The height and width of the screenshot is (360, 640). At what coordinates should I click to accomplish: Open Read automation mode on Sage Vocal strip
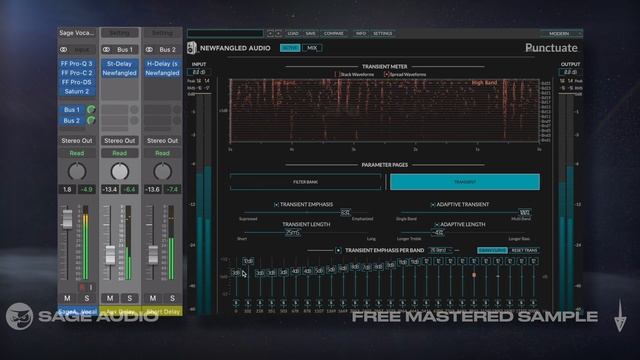pos(77,153)
